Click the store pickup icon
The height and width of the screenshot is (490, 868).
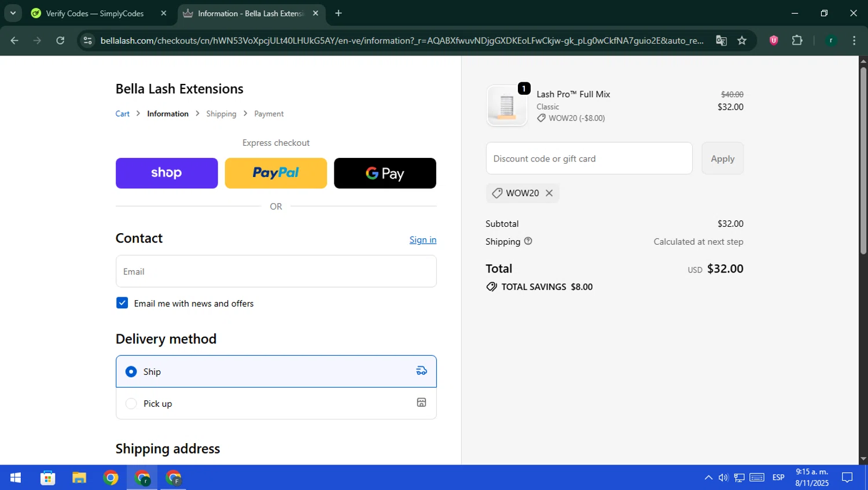click(422, 403)
